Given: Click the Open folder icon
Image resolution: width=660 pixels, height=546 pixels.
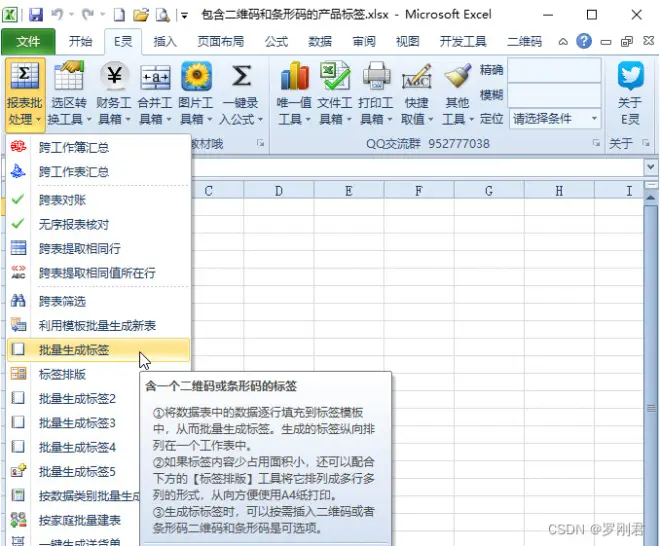Looking at the screenshot, I should point(141,15).
